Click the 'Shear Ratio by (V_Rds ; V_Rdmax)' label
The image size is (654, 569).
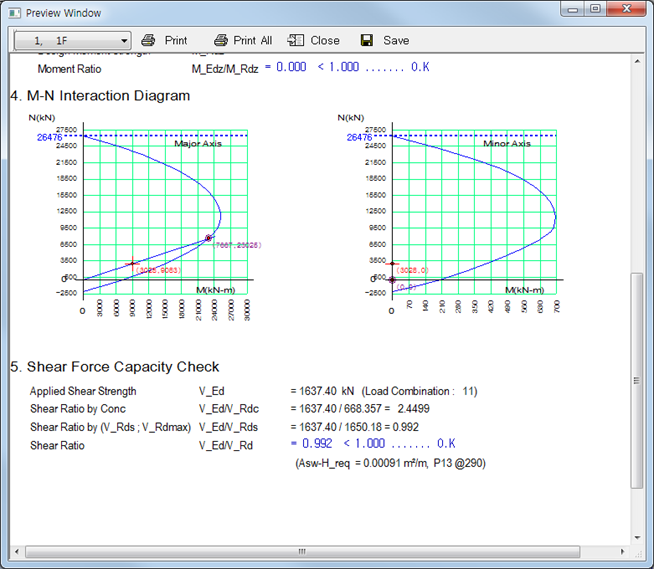pos(110,427)
